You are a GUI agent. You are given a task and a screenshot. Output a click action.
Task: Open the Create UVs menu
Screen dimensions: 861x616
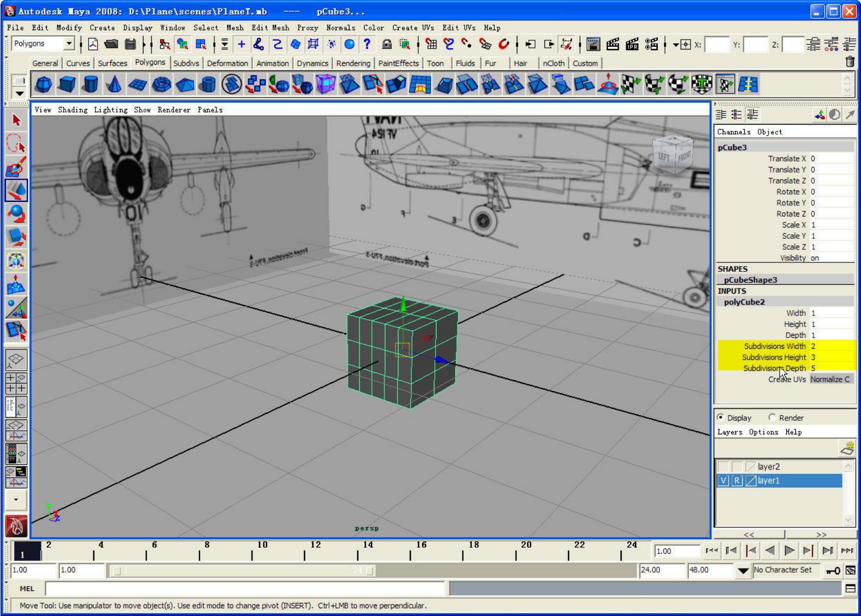(413, 28)
